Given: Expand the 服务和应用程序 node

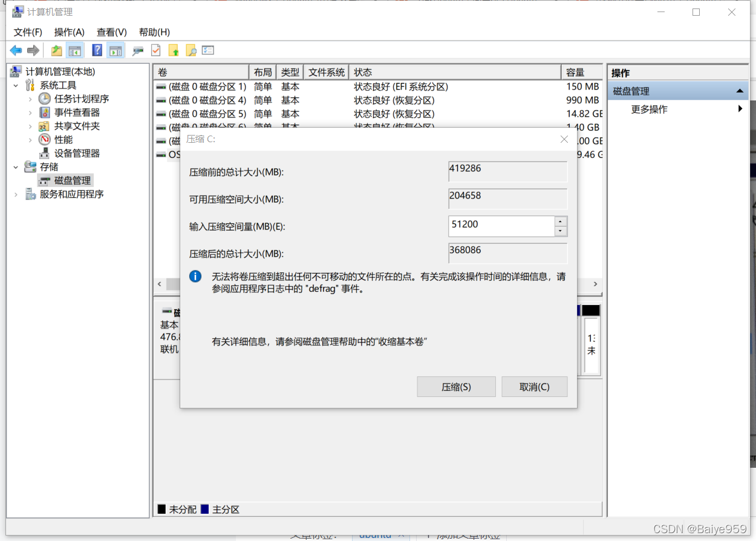Looking at the screenshot, I should 16,194.
